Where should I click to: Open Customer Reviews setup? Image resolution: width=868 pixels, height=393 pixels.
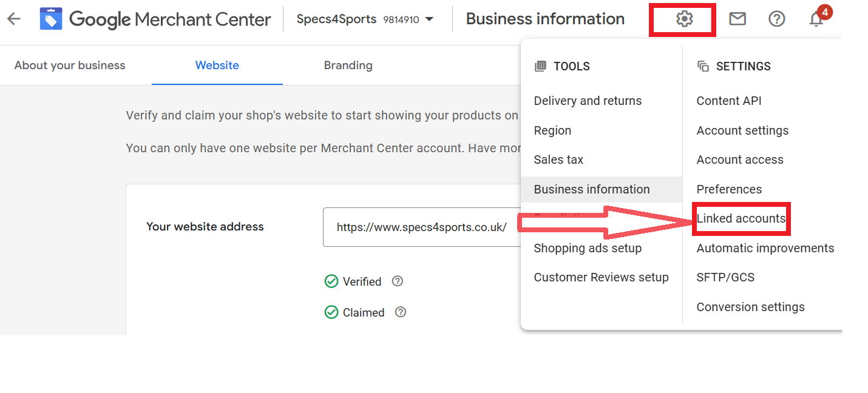coord(600,277)
